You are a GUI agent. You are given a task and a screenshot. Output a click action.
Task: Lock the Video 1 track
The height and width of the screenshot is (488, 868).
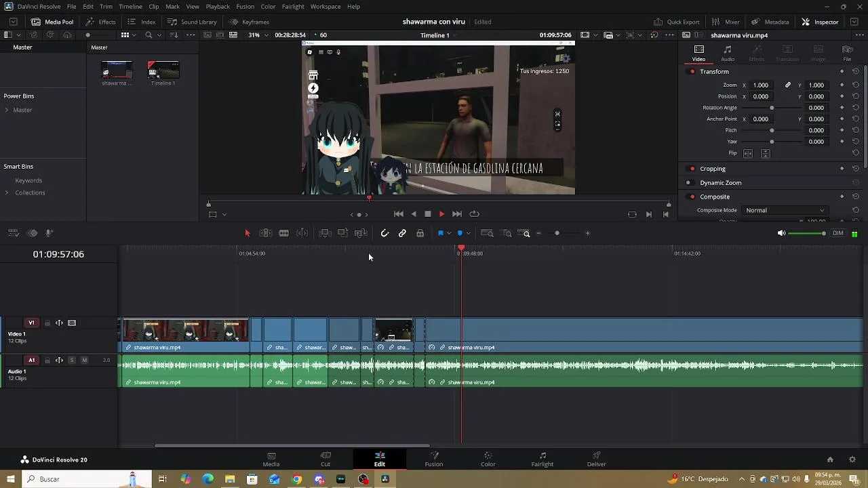tap(47, 323)
